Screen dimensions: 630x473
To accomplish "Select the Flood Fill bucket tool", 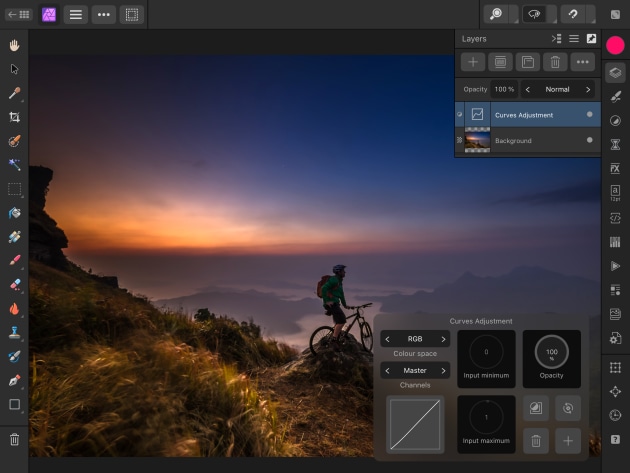I will 14,213.
